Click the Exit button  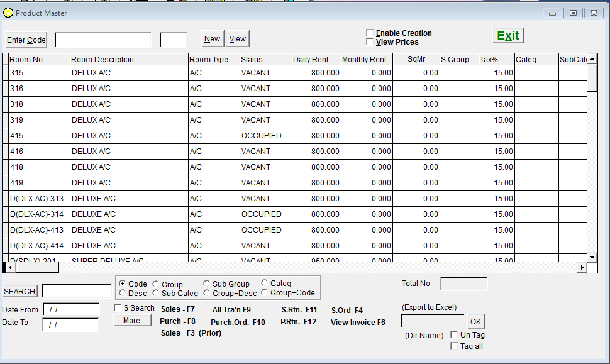[x=507, y=35]
